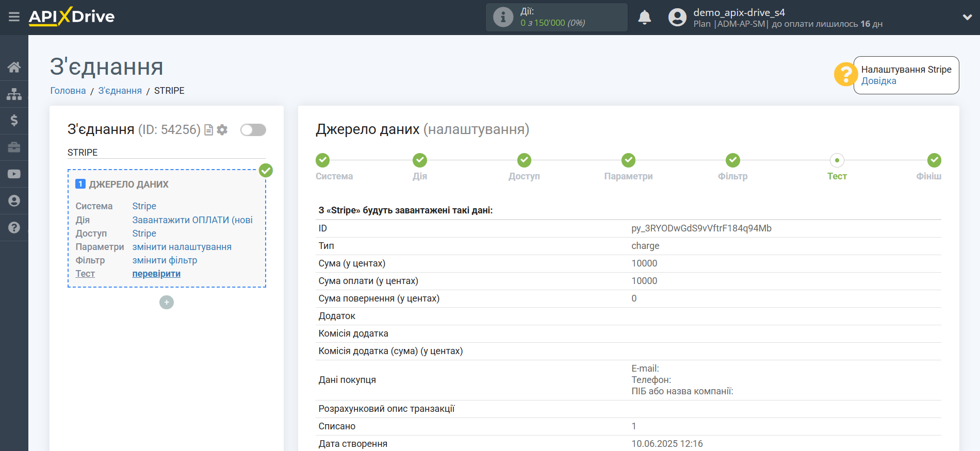Click перевірити test link
This screenshot has width=980, height=451.
156,274
